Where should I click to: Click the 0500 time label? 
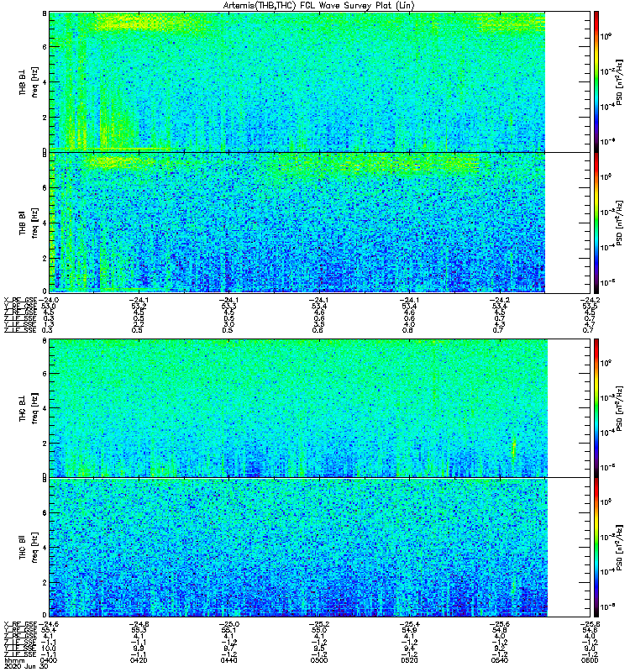319,660
